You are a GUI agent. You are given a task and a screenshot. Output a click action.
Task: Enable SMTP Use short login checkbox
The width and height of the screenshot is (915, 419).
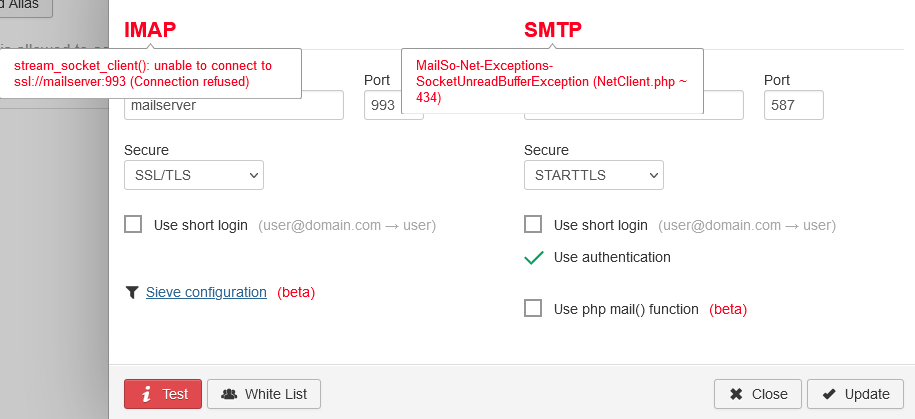click(x=533, y=225)
